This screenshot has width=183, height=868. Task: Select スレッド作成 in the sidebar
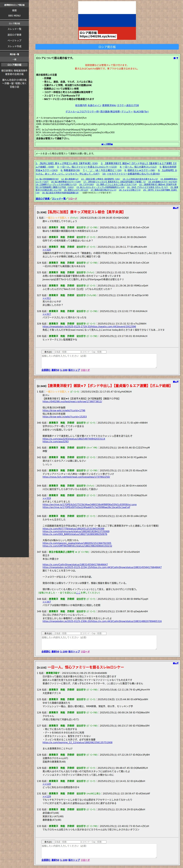coord(14,46)
